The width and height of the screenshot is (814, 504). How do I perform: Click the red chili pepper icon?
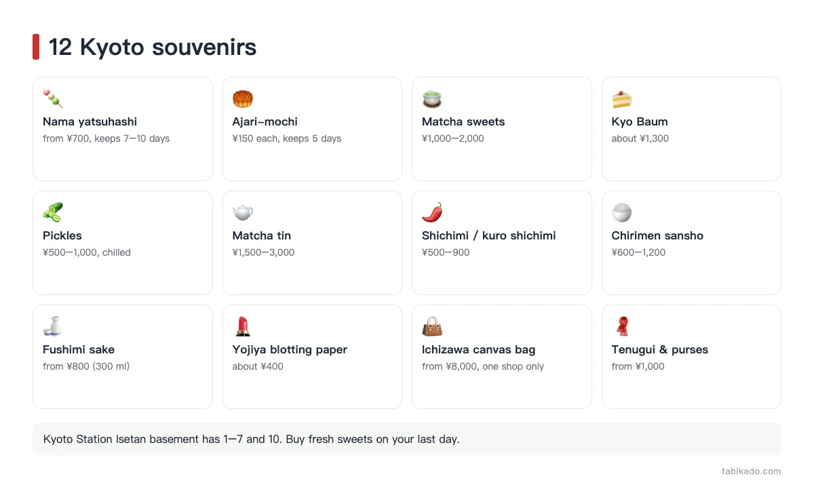coord(432,213)
